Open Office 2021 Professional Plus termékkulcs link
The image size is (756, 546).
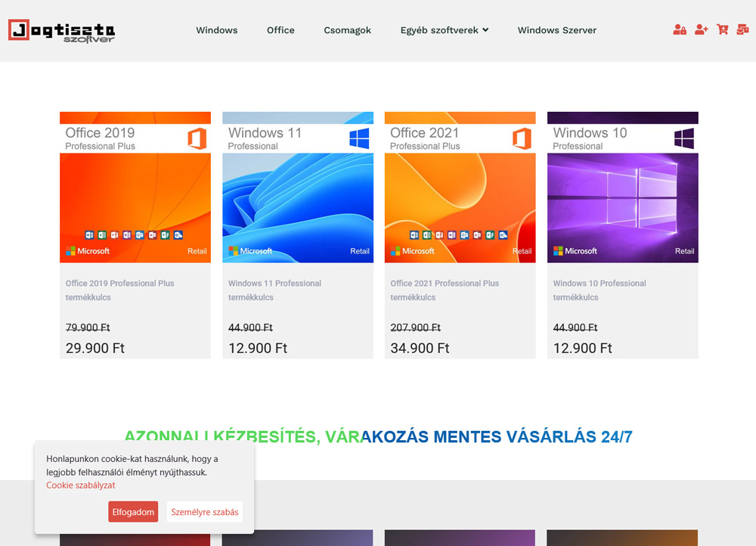click(445, 290)
